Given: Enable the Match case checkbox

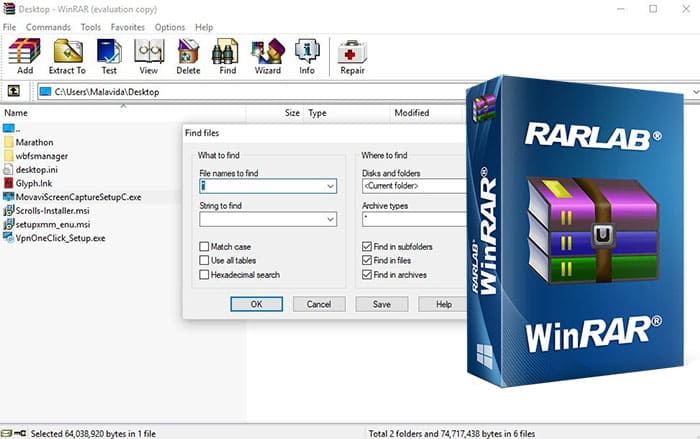Looking at the screenshot, I should click(204, 247).
